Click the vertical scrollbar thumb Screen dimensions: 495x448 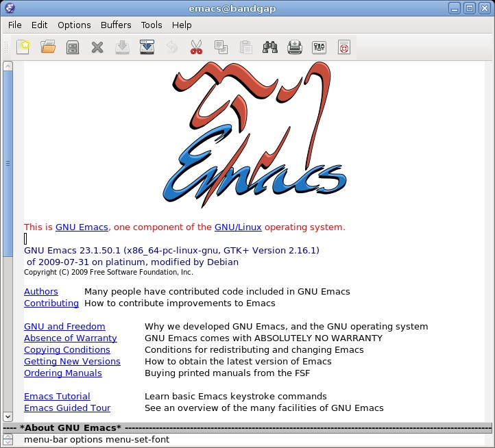8,164
